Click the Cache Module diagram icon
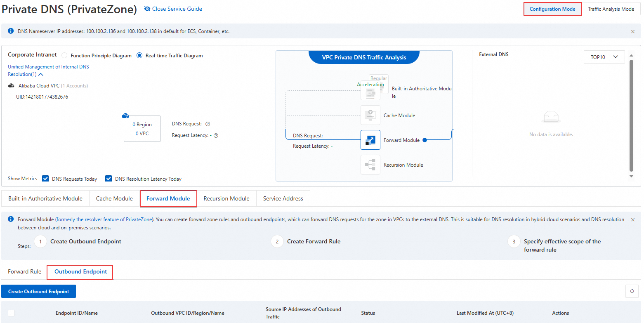The image size is (644, 323). (x=370, y=115)
